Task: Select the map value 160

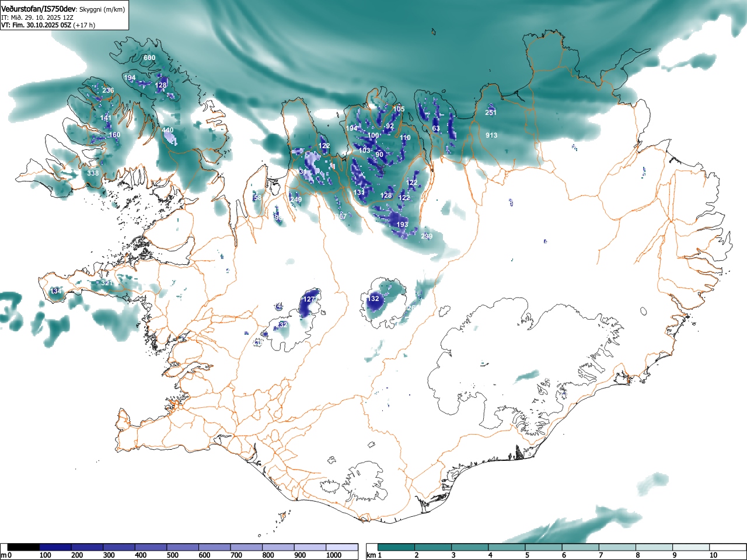Action: [x=114, y=135]
